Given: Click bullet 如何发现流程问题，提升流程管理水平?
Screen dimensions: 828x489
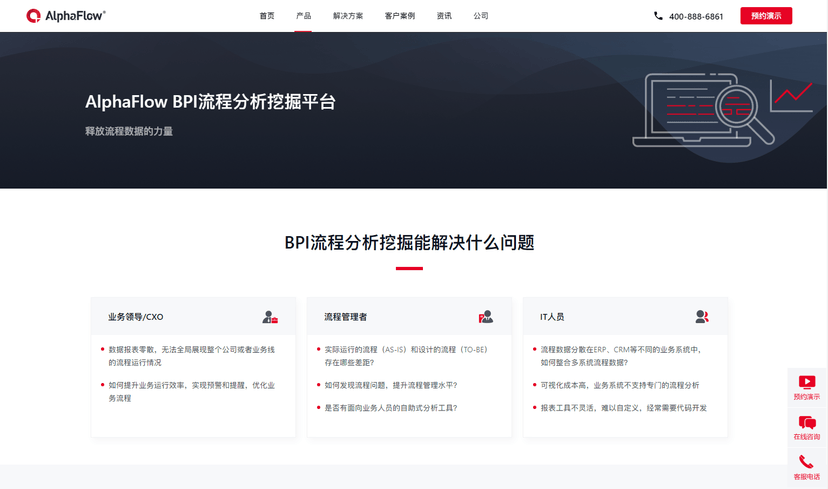Looking at the screenshot, I should coord(391,385).
